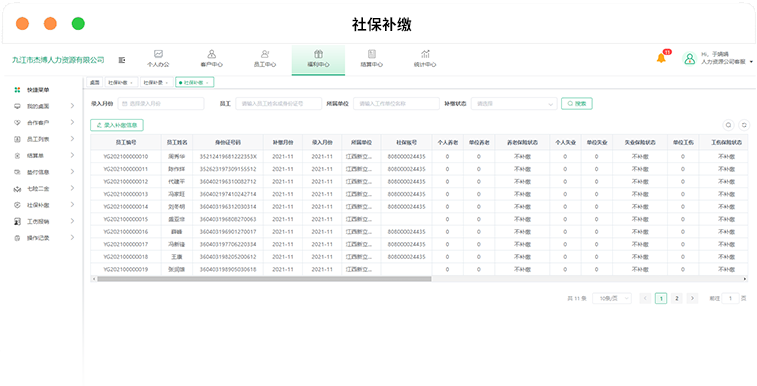Screen dimensions: 757x386
Task: Go to pagination page 2
Action: (676, 299)
